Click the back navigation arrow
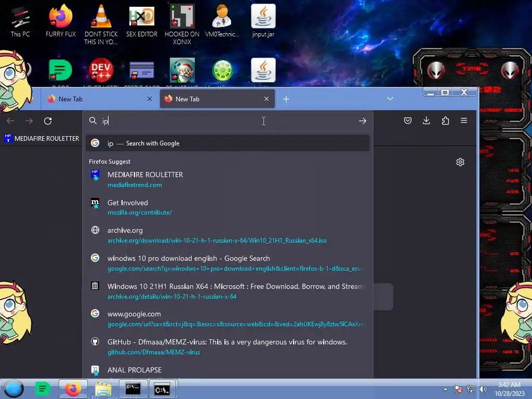 10,121
